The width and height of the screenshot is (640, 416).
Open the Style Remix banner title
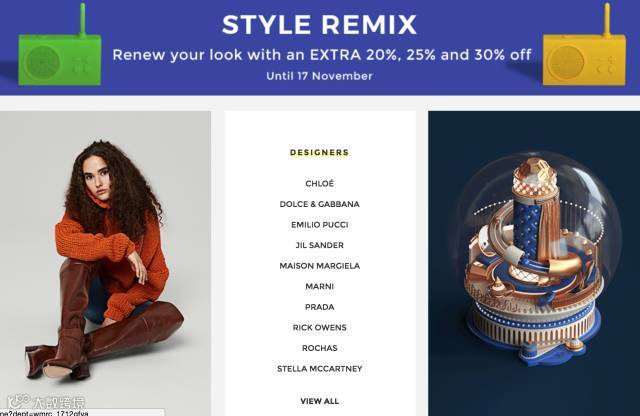pyautogui.click(x=319, y=24)
